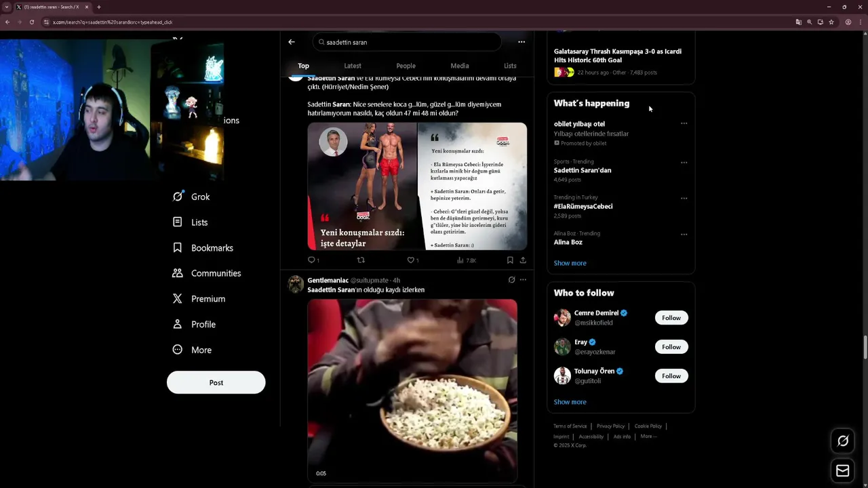The width and height of the screenshot is (868, 488).
Task: Open the Chrome three-dot menu
Action: [x=861, y=22]
